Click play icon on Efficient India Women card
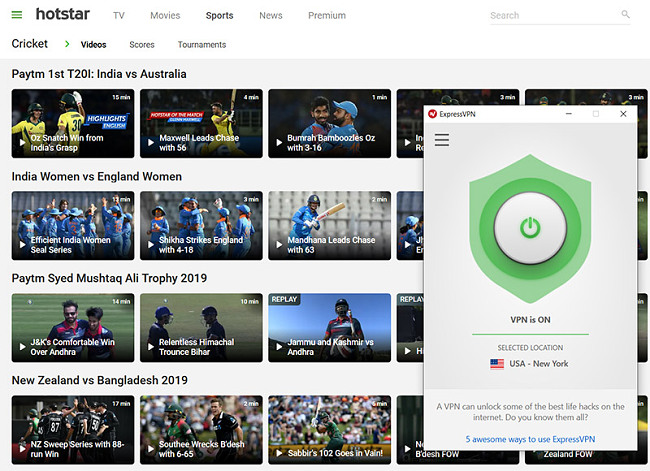Screen dimensions: 650x471 click(22, 245)
